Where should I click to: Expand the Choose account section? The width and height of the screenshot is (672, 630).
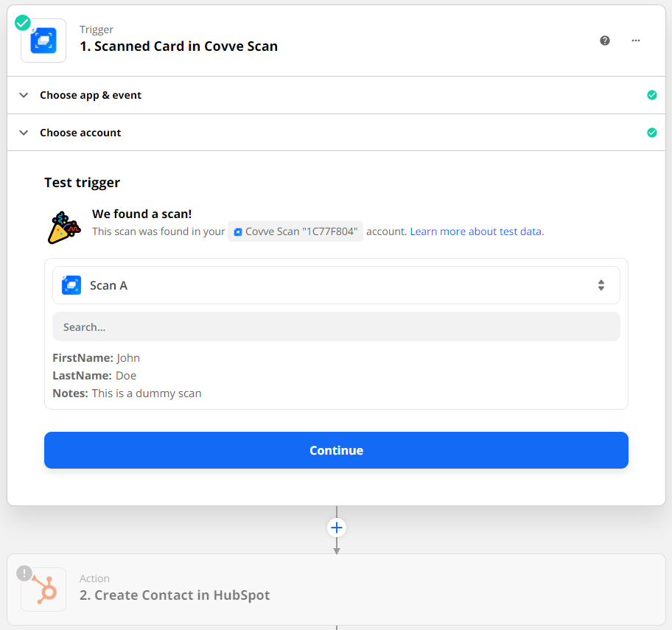[x=336, y=133]
